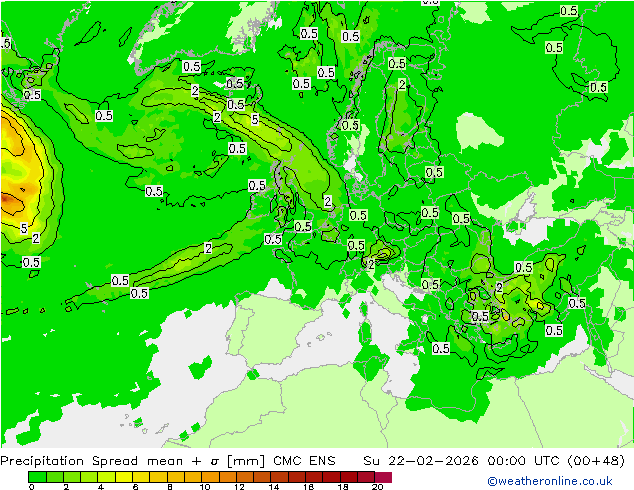The image size is (634, 490).
Task: Click the '8' tick label under colorbar
Action: 170,486
